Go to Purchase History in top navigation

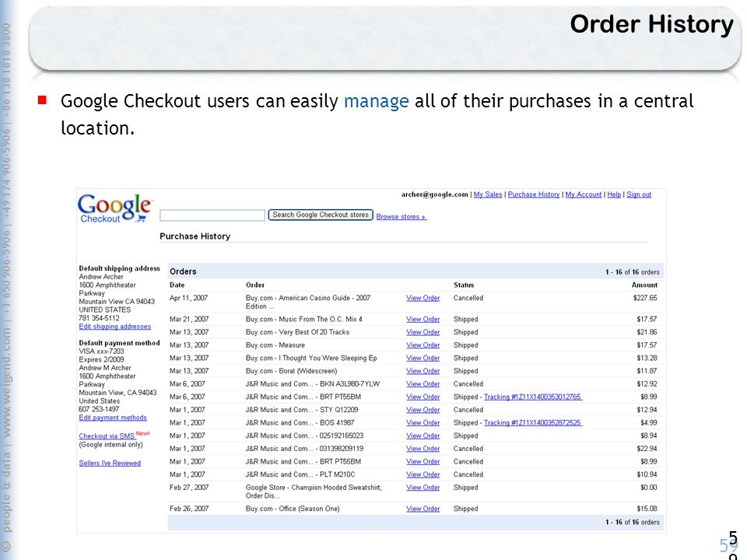tap(534, 194)
